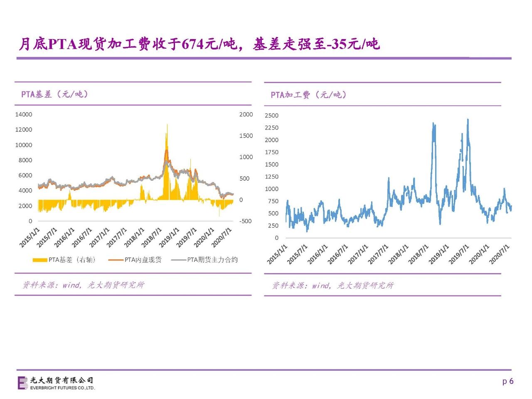Click the "2020/7/1" date label in PTA加工费 chart

(500, 254)
